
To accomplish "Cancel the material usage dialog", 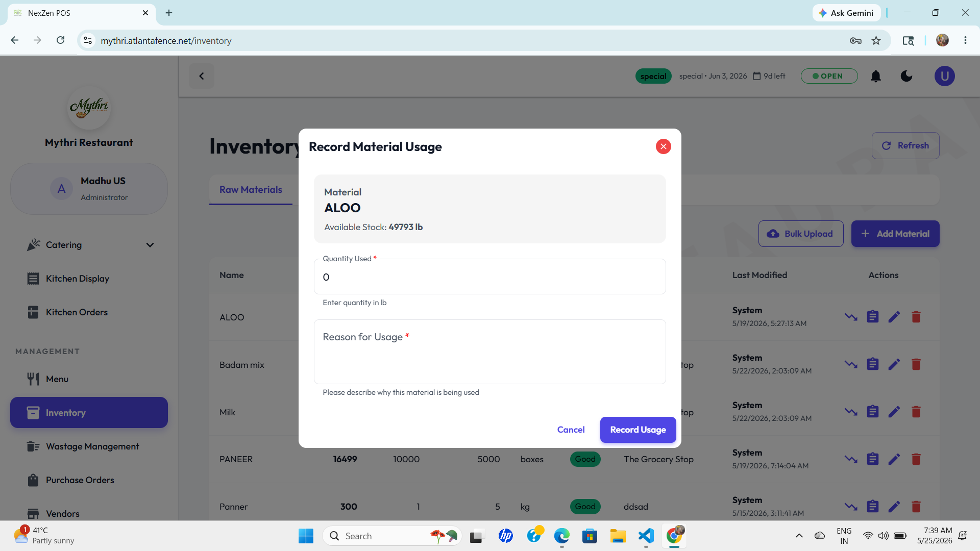I will pos(571,430).
